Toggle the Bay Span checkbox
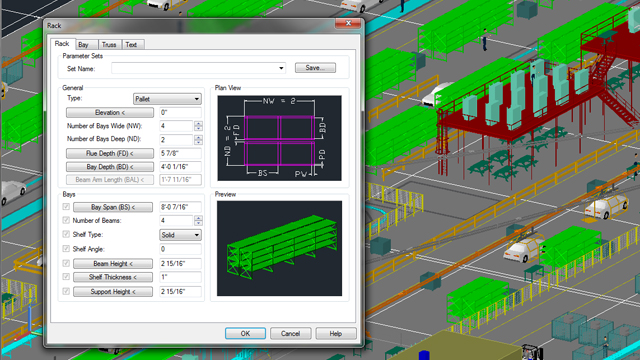The height and width of the screenshot is (360, 640). pyautogui.click(x=66, y=207)
